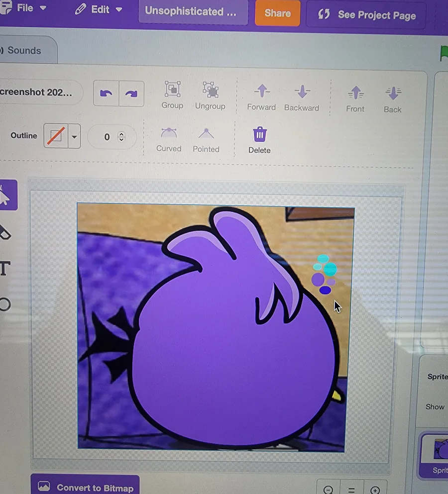Click the green flag to run
Screen dimensions: 448x494
443,53
